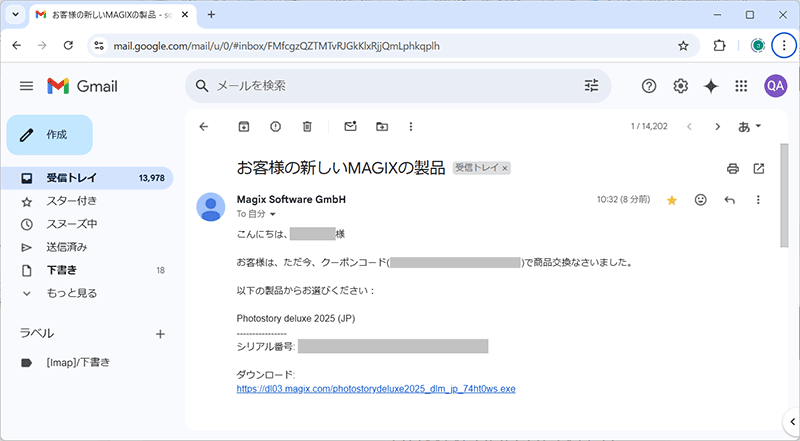Navigate back in the browser

pos(17,46)
